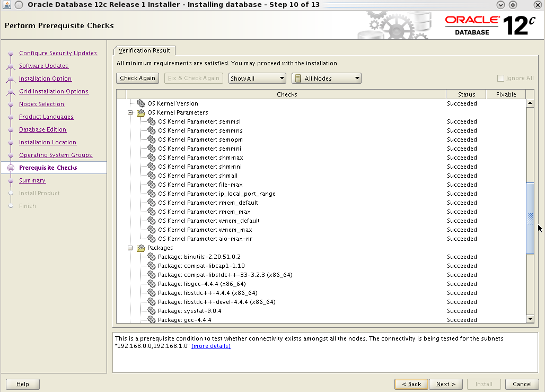
Task: Select the Package: gcc-4.4.4 row
Action: point(321,320)
